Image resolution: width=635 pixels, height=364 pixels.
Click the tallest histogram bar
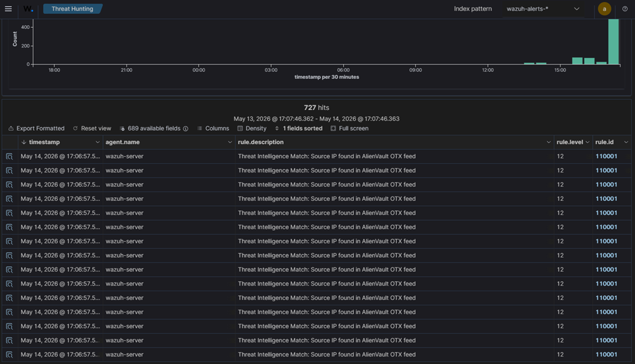coord(614,42)
